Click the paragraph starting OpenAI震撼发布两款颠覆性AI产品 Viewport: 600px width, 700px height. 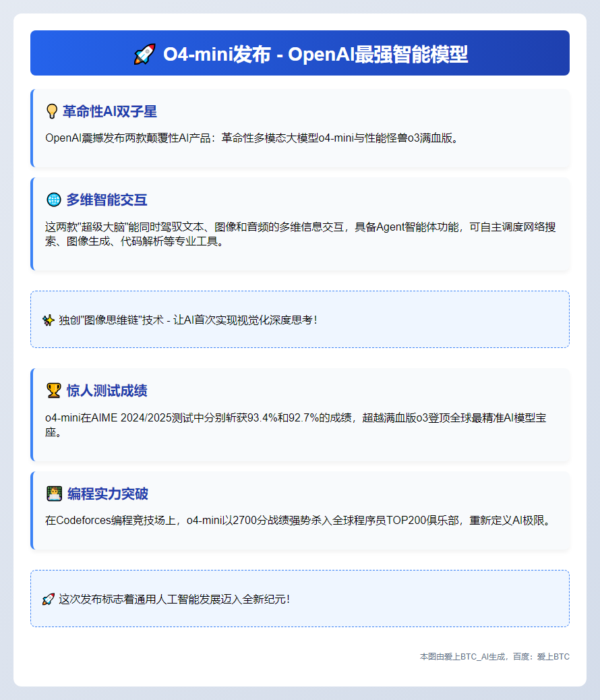tap(253, 138)
